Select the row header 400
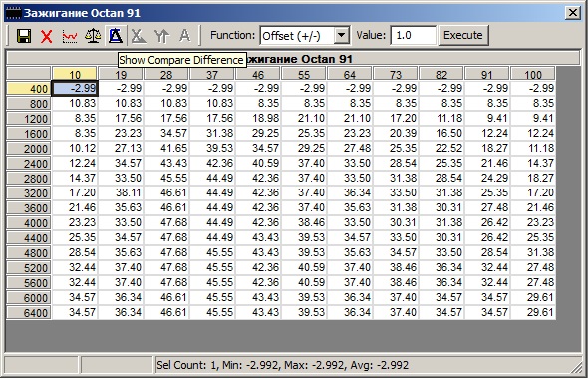 (x=29, y=89)
